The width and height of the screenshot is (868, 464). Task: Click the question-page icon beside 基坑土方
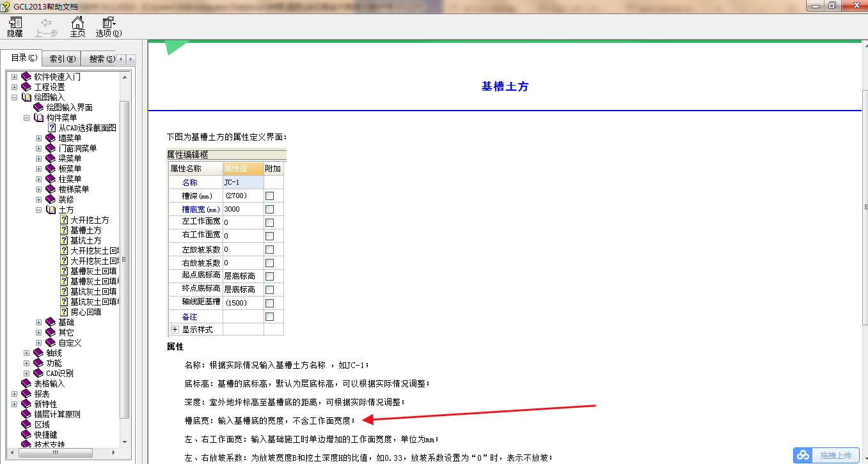(x=64, y=240)
